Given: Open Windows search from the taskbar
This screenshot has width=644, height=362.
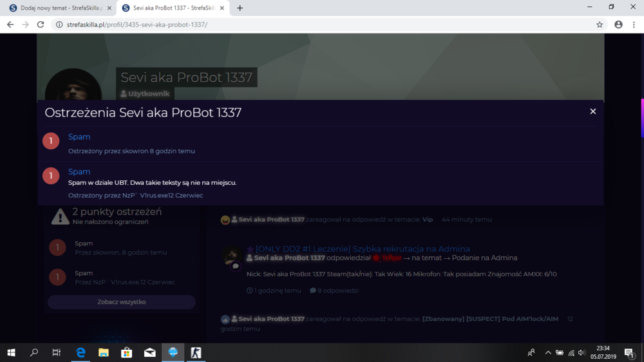Looking at the screenshot, I should pos(34,352).
